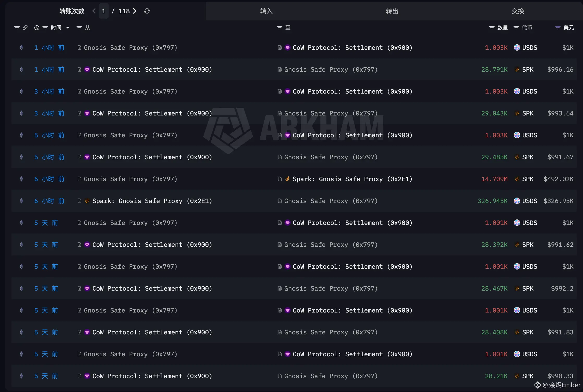Open the filter icon left of link icon
Viewport: 583px width, 392px height.
17,28
